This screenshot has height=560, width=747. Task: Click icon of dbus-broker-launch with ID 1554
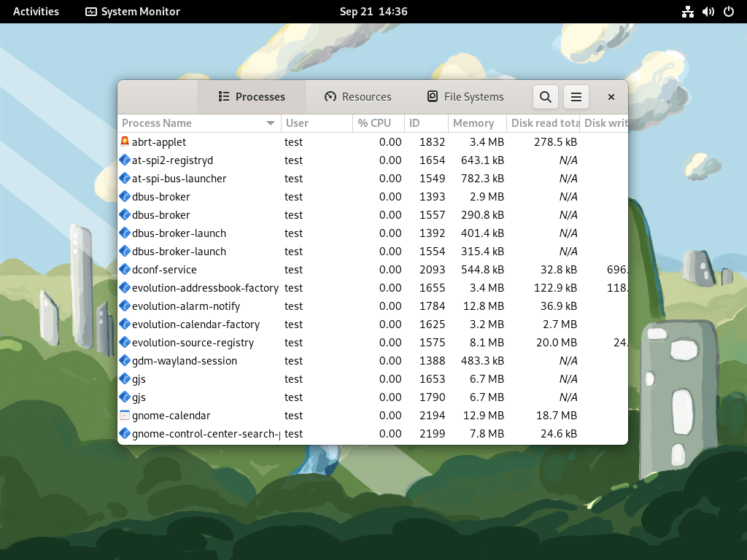pos(125,251)
